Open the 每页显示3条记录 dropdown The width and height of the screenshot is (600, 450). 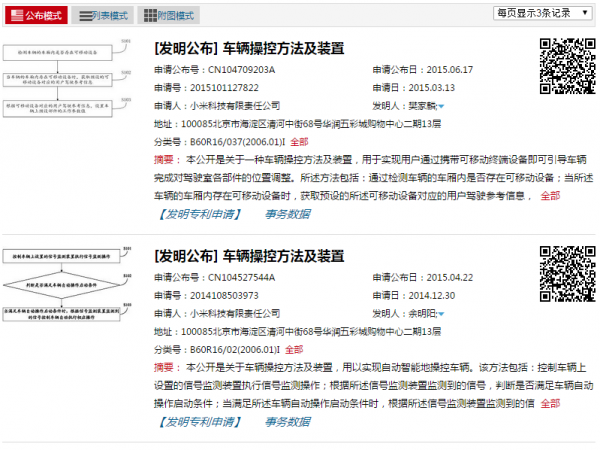pos(543,13)
